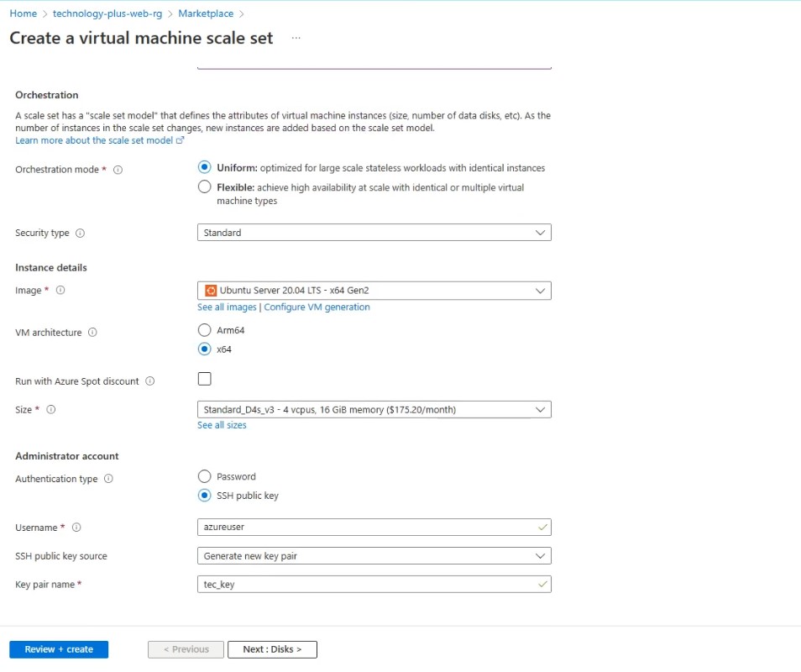801x672 pixels.
Task: Choose Arm64 VM architecture
Action: click(x=204, y=330)
